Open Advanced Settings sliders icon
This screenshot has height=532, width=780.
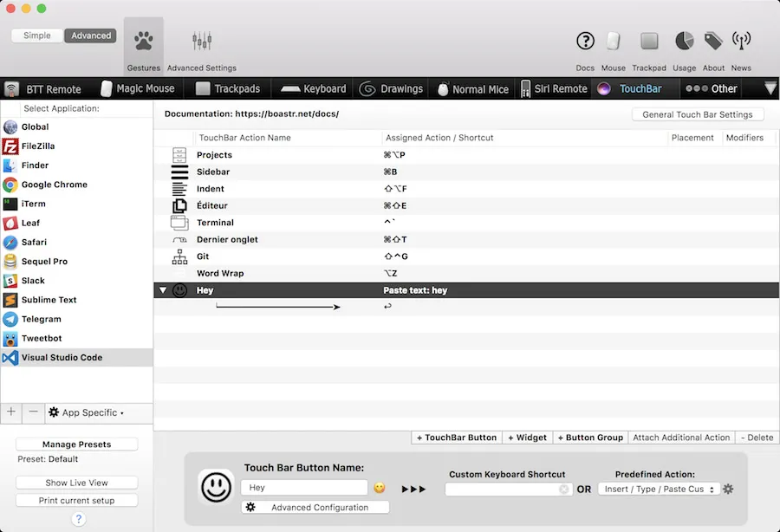(202, 41)
